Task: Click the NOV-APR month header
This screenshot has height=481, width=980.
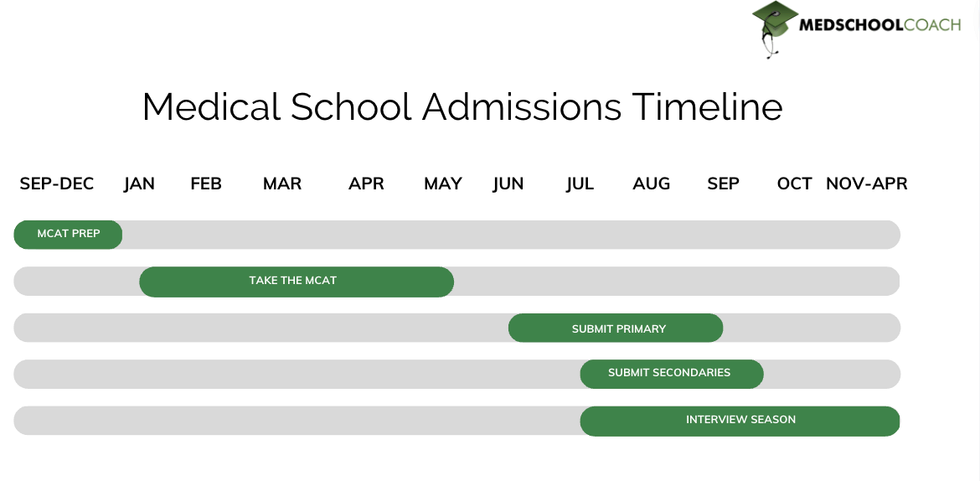Action: 867,184
